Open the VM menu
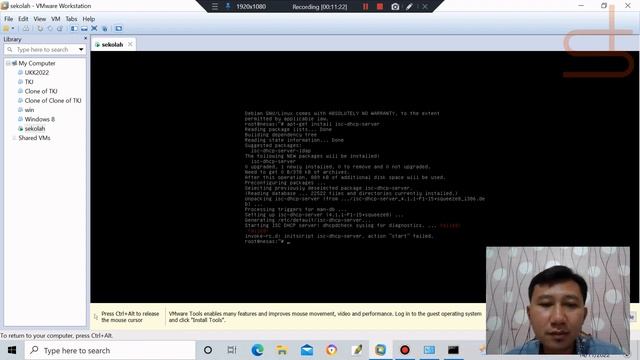The height and width of the screenshot is (360, 640). click(x=56, y=19)
